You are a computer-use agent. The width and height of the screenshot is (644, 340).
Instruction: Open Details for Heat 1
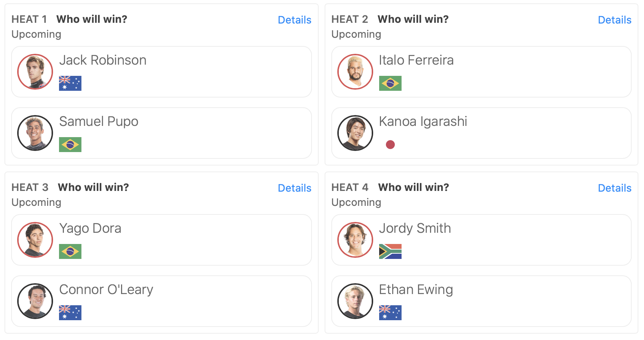294,20
